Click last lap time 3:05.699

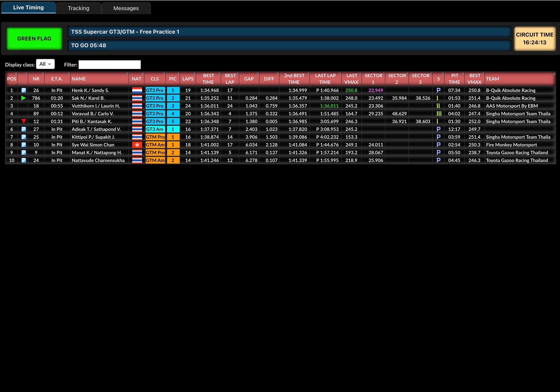pos(329,121)
